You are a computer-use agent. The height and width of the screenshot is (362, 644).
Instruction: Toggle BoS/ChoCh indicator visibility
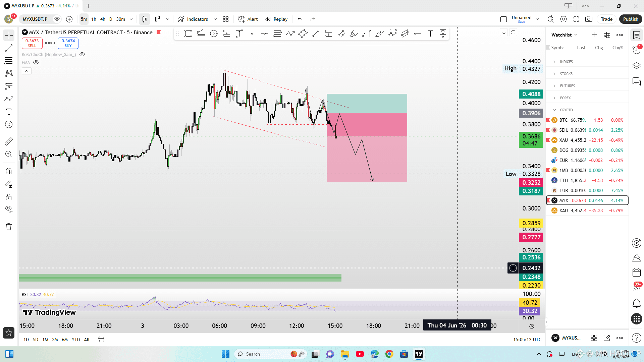tap(82, 54)
